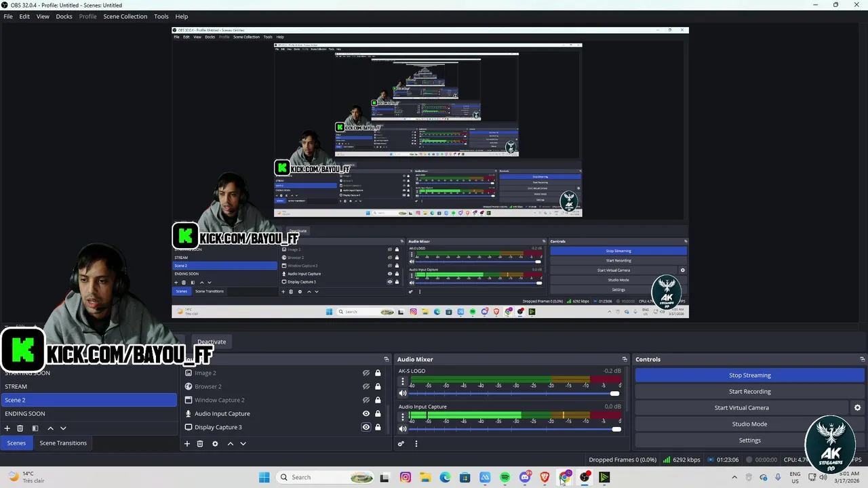Open scene filters icon in Scenes dock
The height and width of the screenshot is (488, 868).
[35, 428]
